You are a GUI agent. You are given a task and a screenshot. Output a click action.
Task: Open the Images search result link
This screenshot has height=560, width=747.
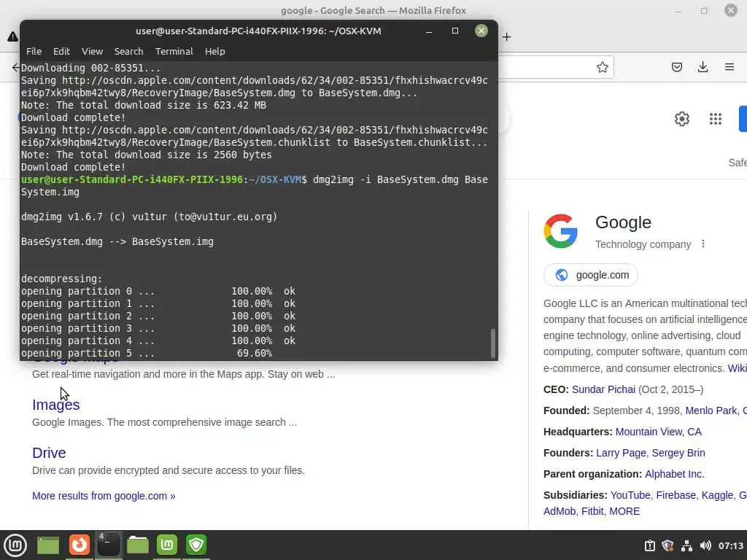[55, 405]
